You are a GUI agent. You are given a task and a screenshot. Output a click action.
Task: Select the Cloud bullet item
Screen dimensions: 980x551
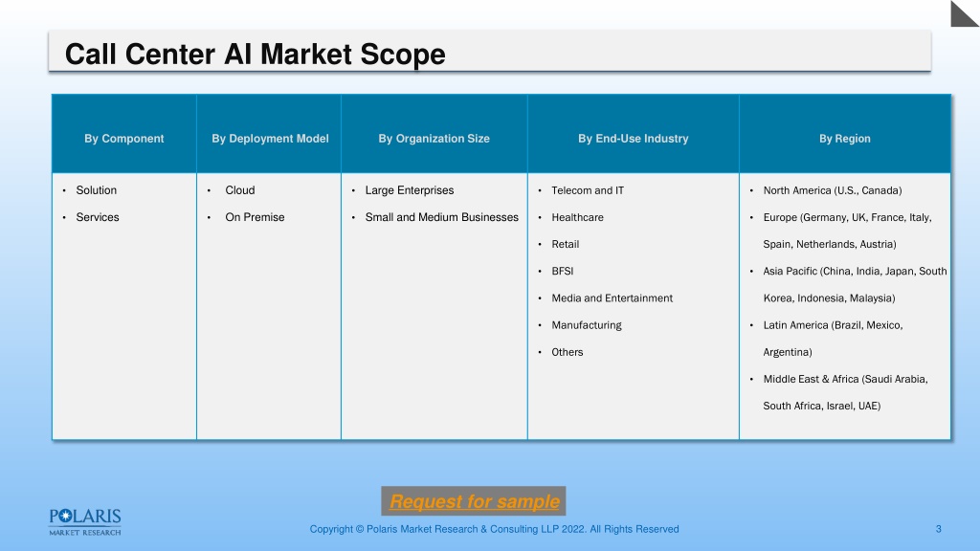pos(240,190)
